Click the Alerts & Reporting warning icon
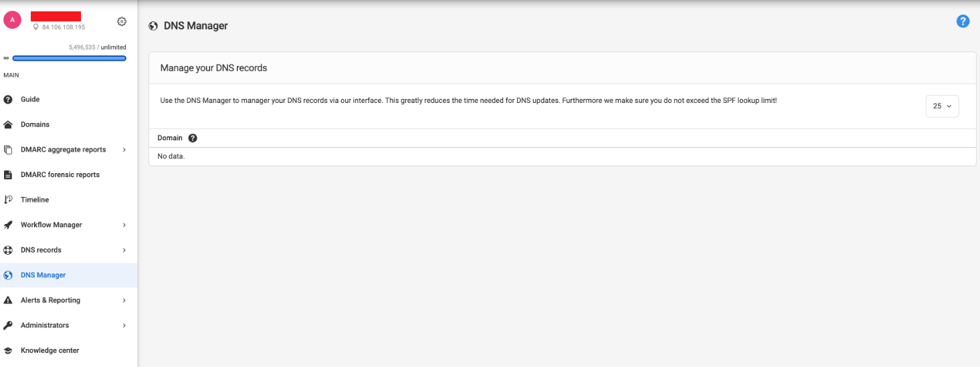This screenshot has height=367, width=980. pyautogui.click(x=8, y=301)
